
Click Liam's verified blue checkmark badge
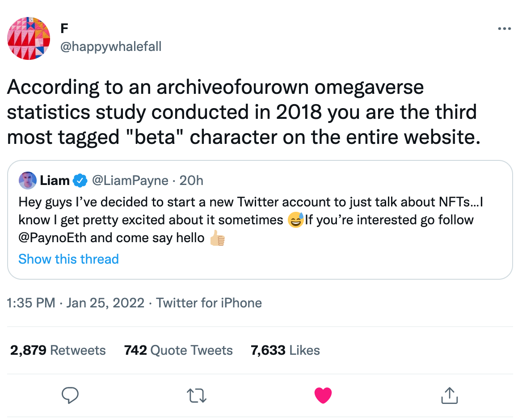(79, 180)
